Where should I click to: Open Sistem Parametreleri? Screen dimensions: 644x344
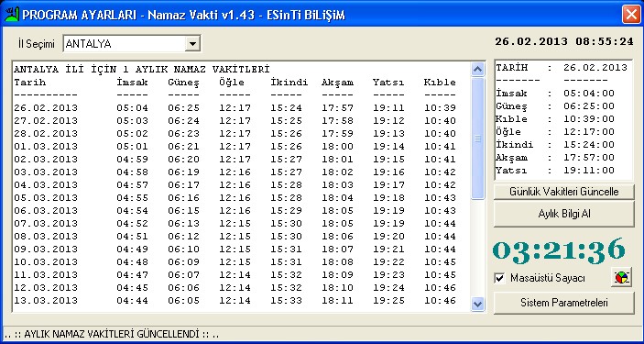tap(564, 303)
